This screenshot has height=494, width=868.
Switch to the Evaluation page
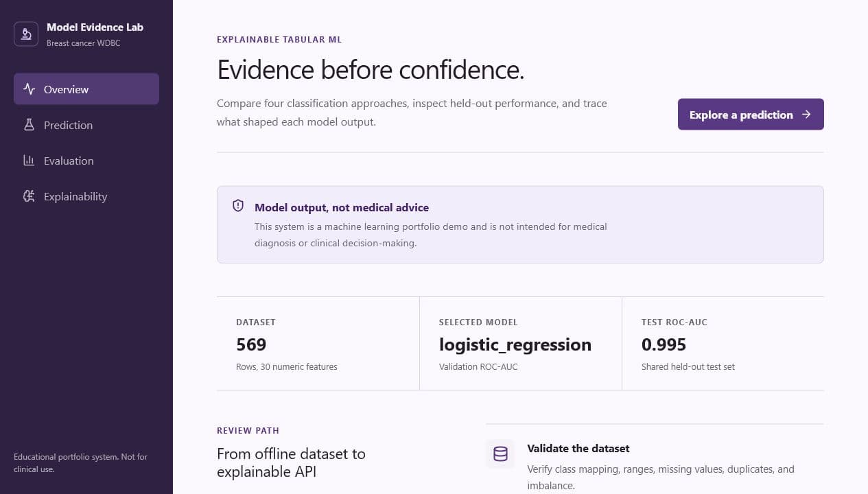coord(86,161)
